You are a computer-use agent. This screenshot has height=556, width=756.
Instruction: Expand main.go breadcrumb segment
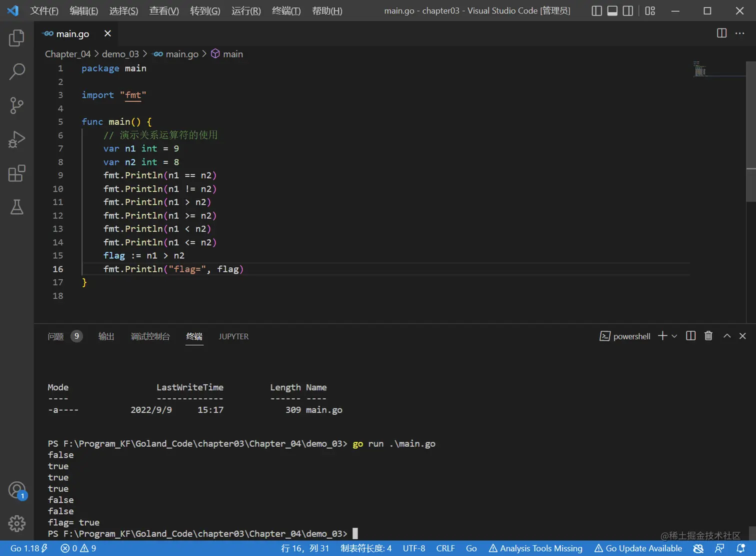pos(175,54)
